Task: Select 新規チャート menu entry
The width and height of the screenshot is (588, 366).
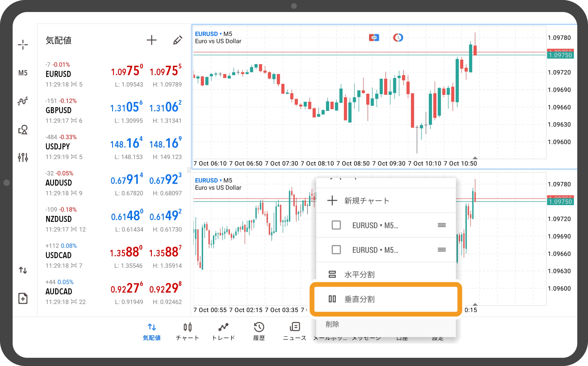Action: pyautogui.click(x=386, y=201)
